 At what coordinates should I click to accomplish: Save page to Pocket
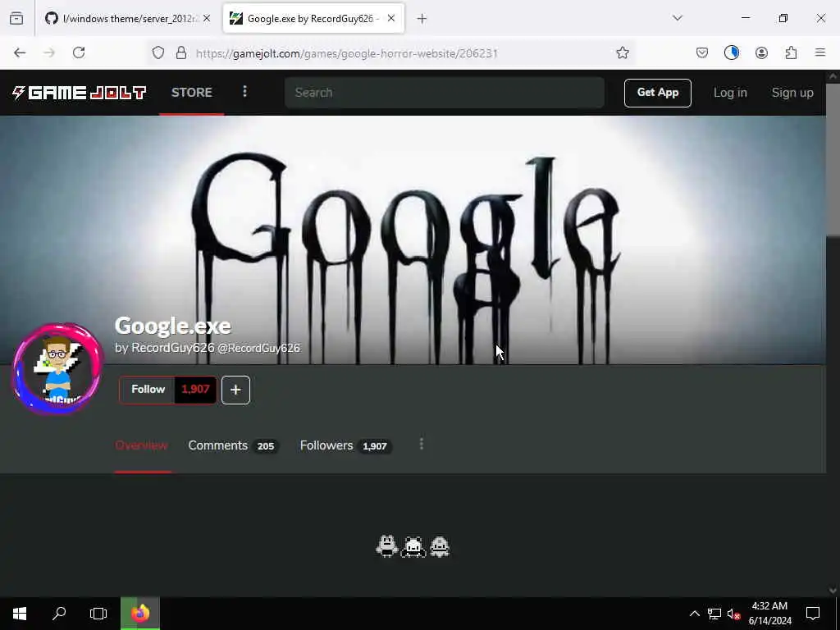tap(702, 52)
